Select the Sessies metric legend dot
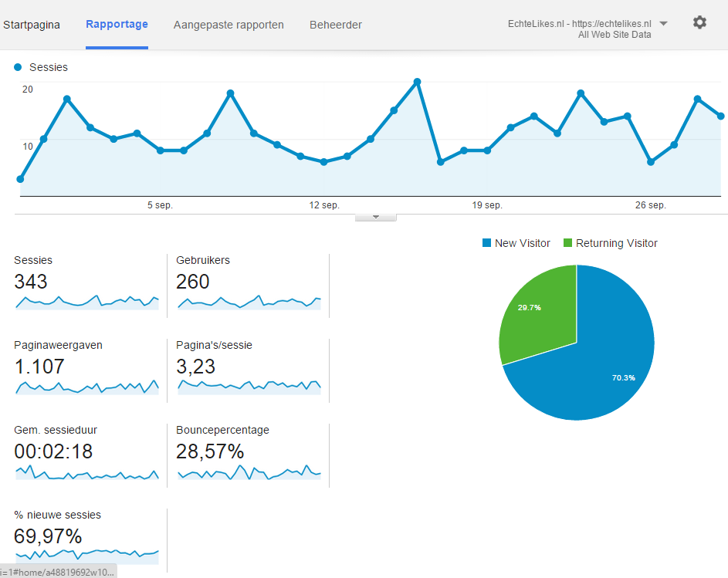728x578 pixels. click(x=18, y=67)
